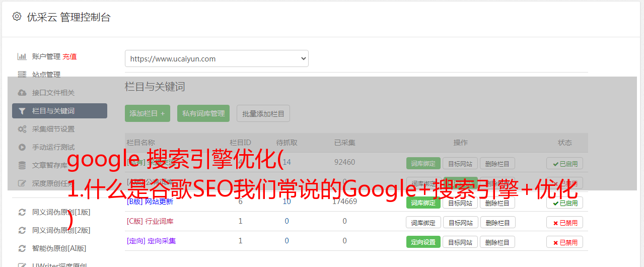Click the 待抓取 column header

click(x=287, y=143)
